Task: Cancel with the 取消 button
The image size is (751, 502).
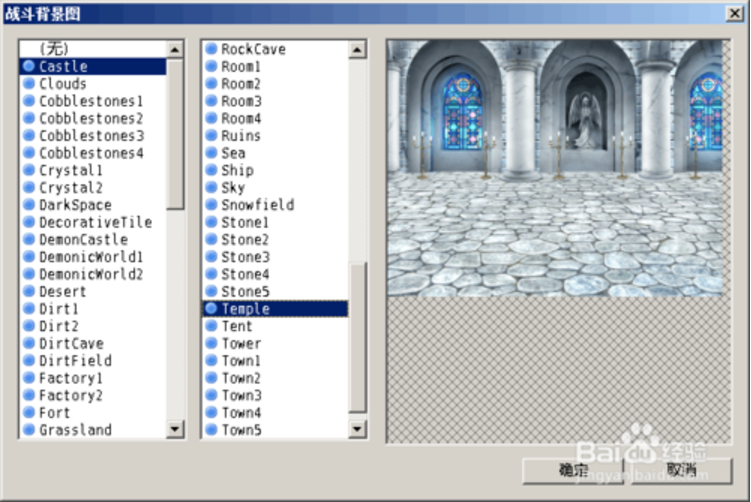Action: point(680,469)
